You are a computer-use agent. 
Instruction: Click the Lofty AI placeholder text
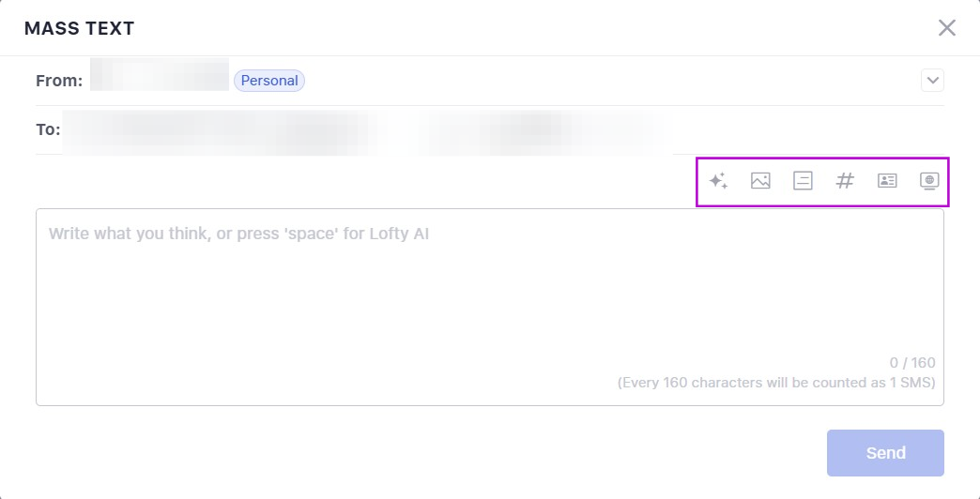[x=238, y=234]
